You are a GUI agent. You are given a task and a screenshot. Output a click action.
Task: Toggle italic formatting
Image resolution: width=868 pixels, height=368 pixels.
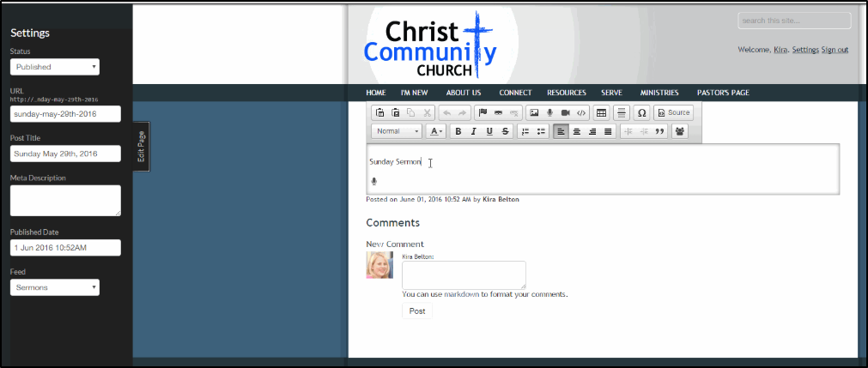[x=473, y=131]
